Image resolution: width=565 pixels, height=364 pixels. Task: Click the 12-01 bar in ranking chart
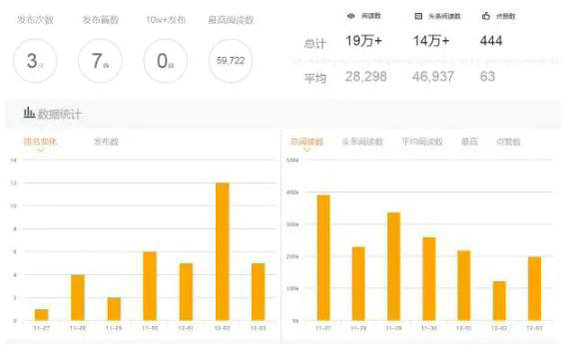pos(186,292)
